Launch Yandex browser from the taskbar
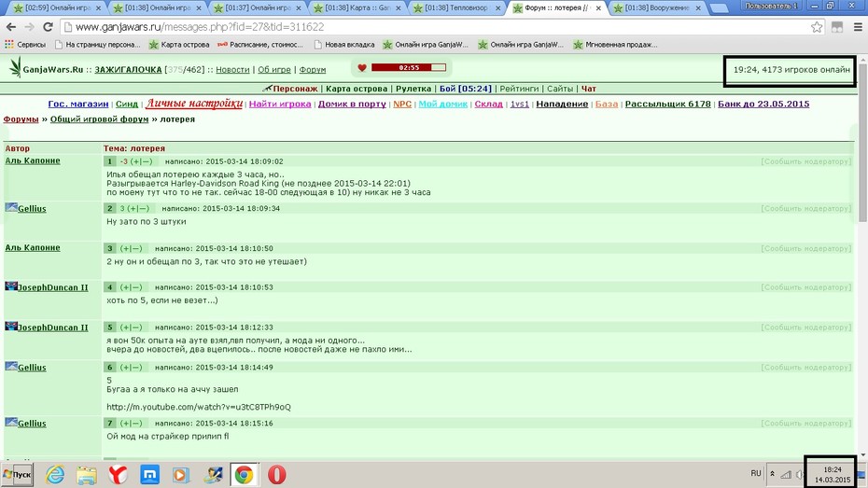Viewport: 868px width, 488px height. [118, 475]
